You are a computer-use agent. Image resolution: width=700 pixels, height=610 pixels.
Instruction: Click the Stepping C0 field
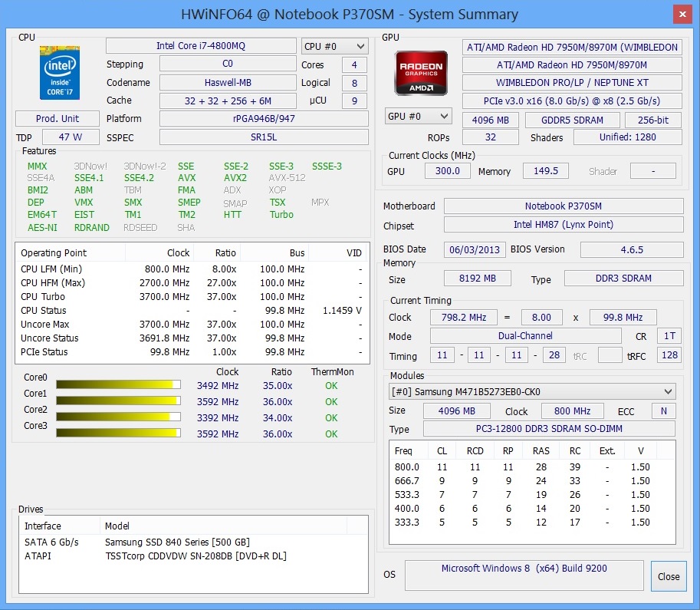(228, 64)
